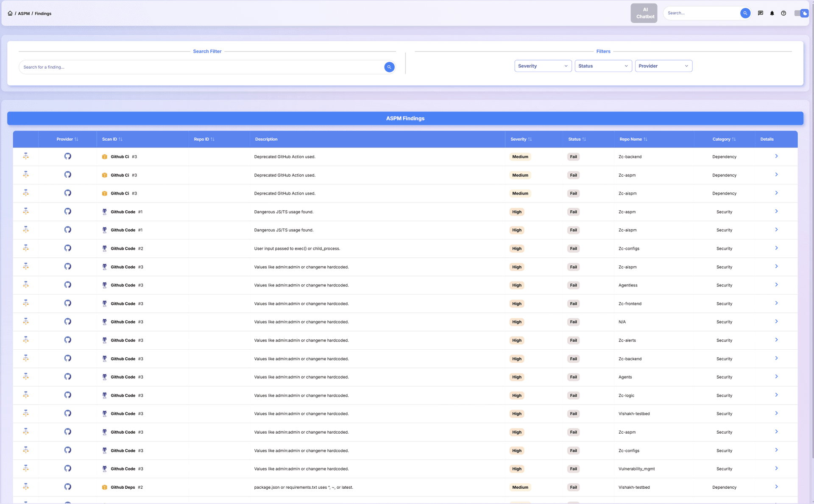Open the Severity filter dropdown

543,66
